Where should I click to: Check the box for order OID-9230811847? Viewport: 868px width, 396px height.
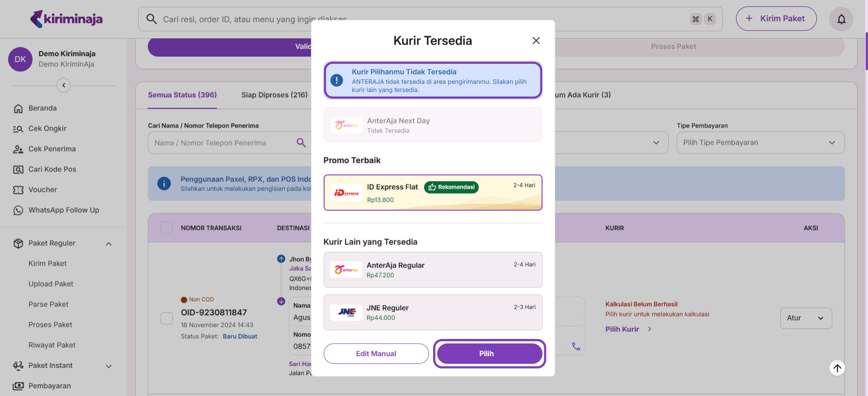tap(167, 318)
